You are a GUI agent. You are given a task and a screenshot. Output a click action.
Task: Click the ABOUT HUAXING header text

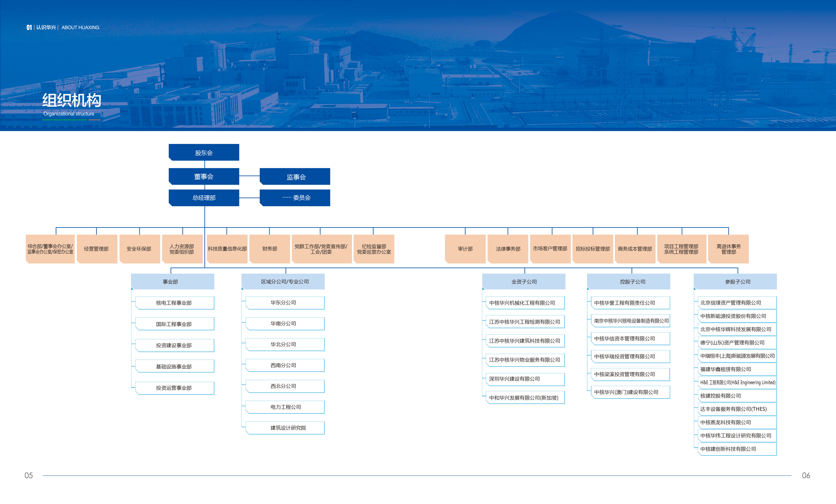(x=80, y=27)
